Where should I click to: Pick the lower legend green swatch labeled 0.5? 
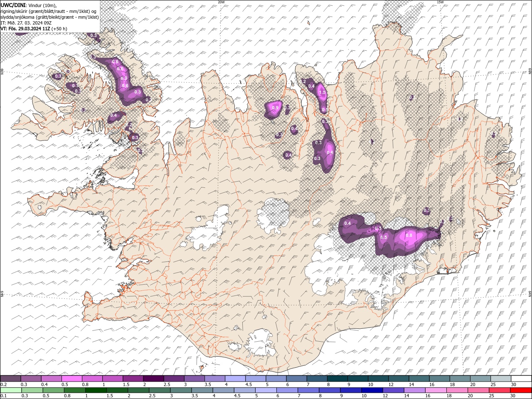[54, 390]
